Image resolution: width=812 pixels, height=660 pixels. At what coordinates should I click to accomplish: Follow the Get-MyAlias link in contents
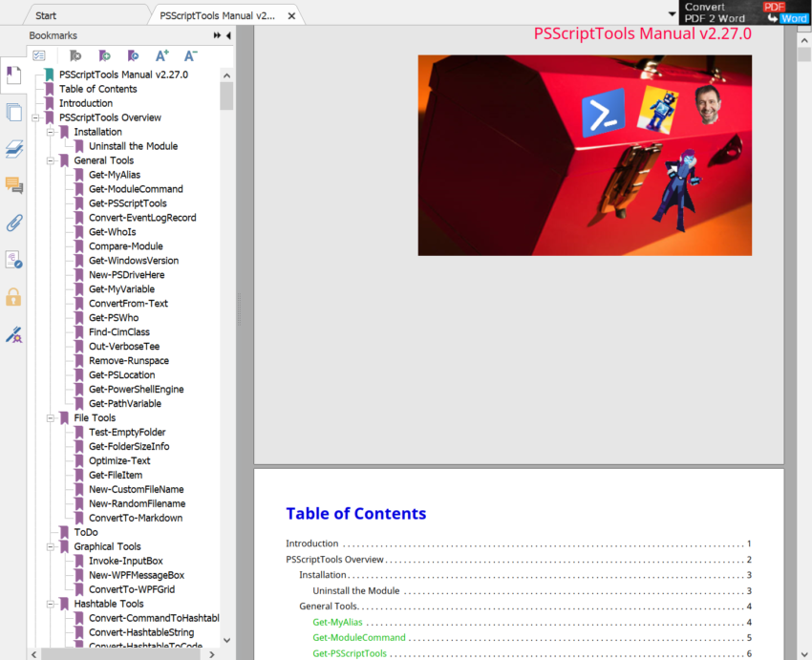[x=337, y=622]
